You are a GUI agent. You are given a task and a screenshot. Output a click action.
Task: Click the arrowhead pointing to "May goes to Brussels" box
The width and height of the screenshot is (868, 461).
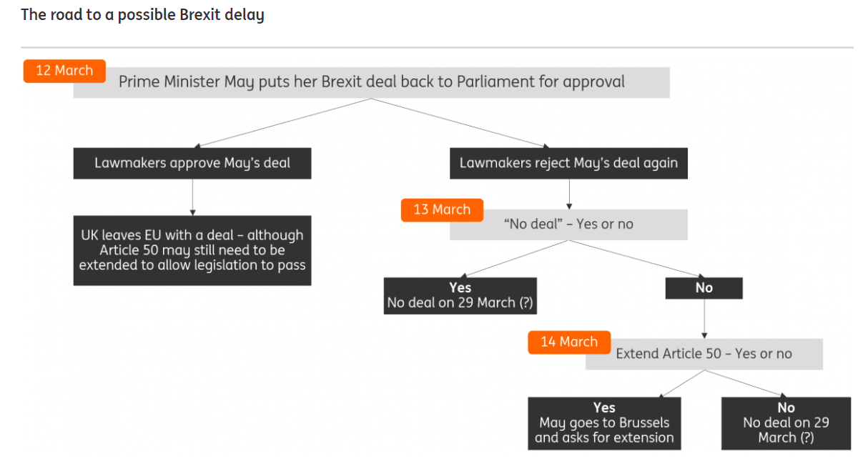(x=662, y=394)
